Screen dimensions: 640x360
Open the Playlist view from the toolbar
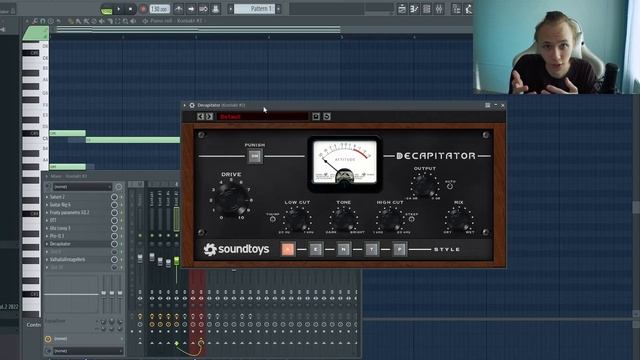(402, 9)
